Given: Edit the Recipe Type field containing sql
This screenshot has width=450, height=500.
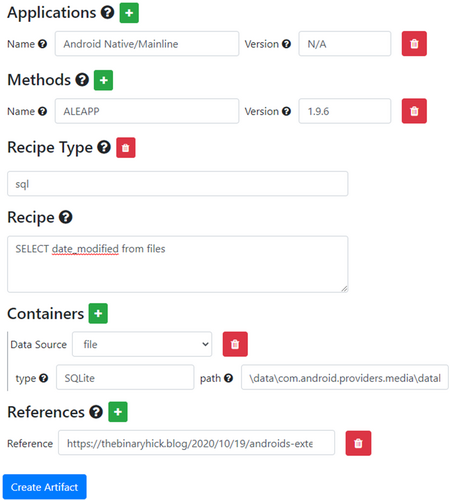Looking at the screenshot, I should tap(178, 184).
